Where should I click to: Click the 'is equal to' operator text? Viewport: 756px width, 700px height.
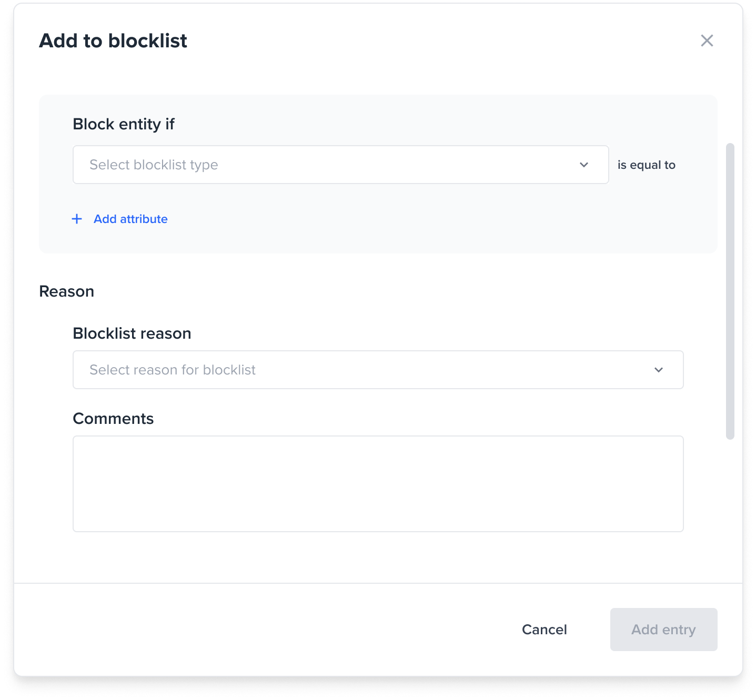point(646,165)
